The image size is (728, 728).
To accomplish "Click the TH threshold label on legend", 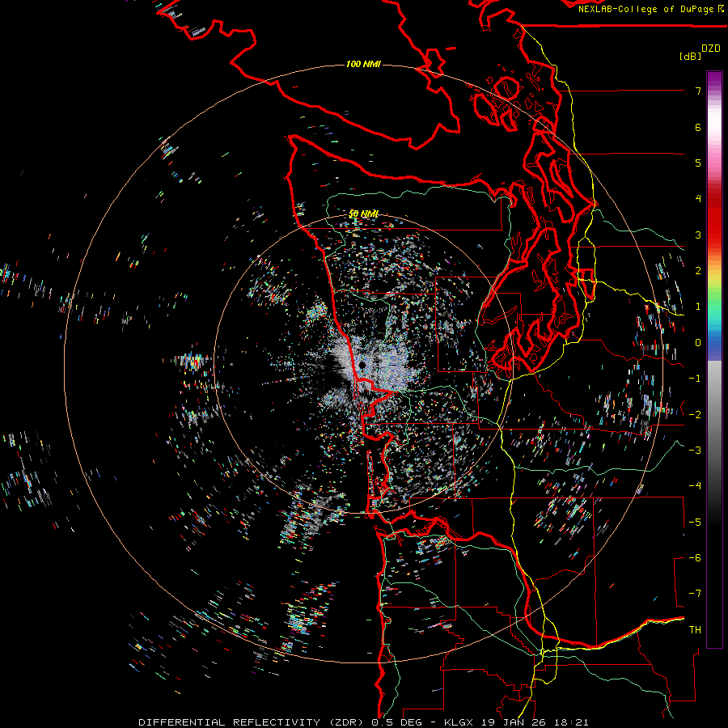I will click(x=695, y=630).
